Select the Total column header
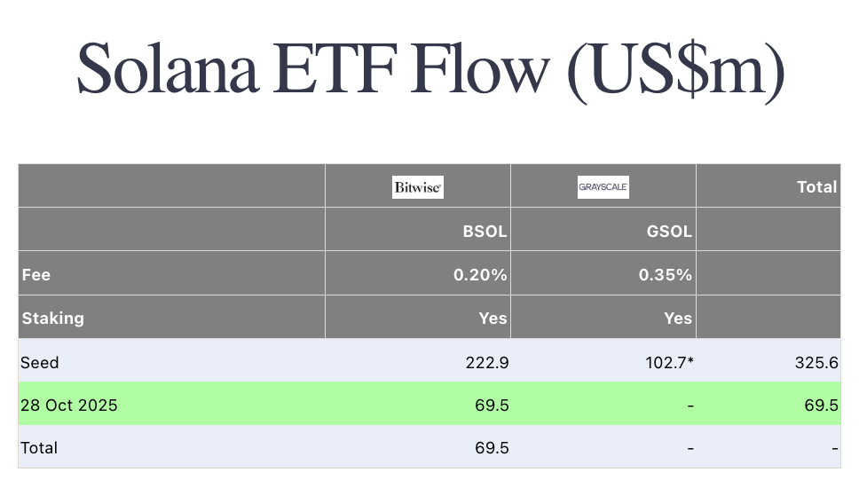 [x=816, y=187]
